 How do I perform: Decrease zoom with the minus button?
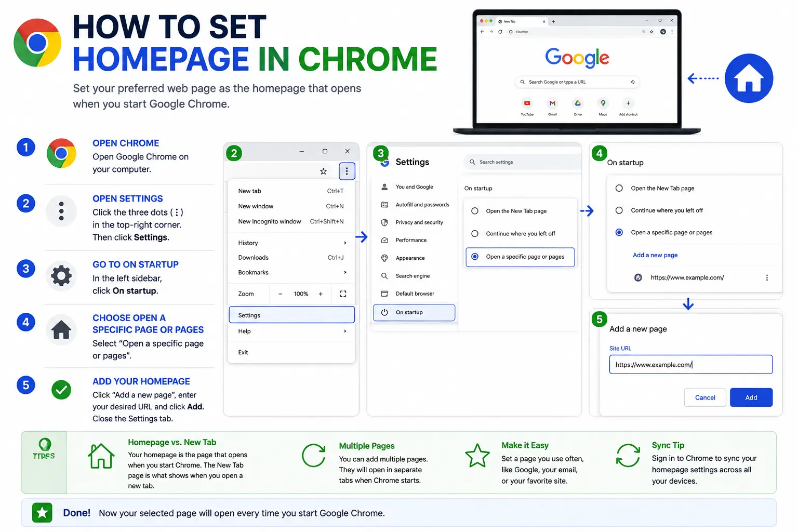pos(280,294)
